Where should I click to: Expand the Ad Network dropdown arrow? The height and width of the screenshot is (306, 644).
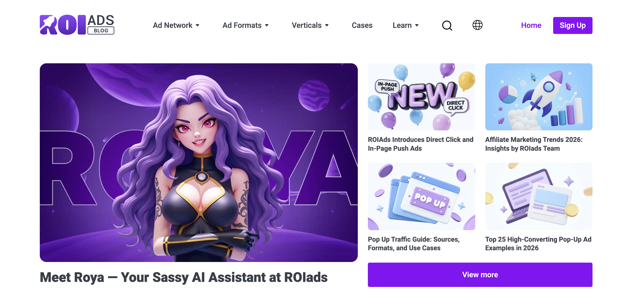197,25
